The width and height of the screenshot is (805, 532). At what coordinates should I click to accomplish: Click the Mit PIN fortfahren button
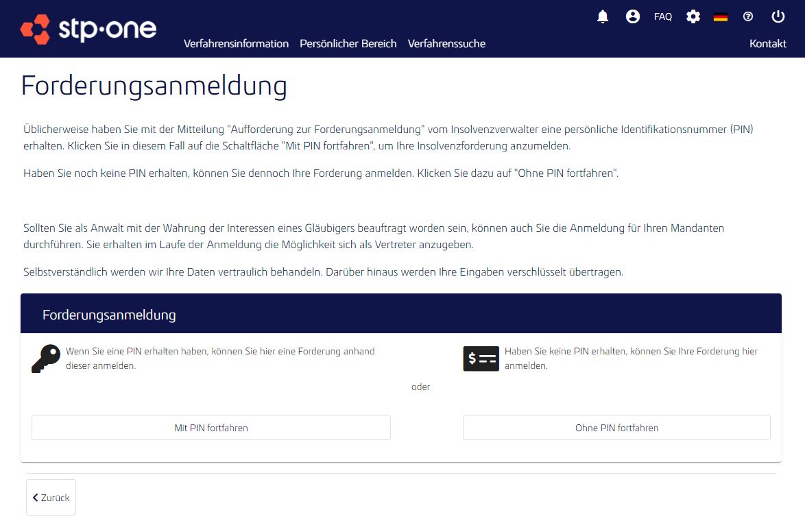211,427
